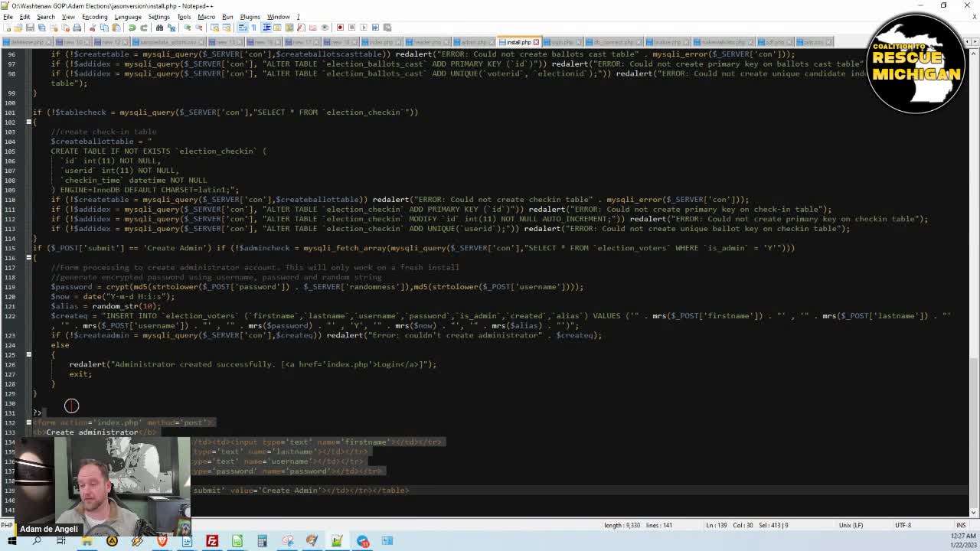
Task: Click the green Undo arrow icon
Action: coord(132,28)
